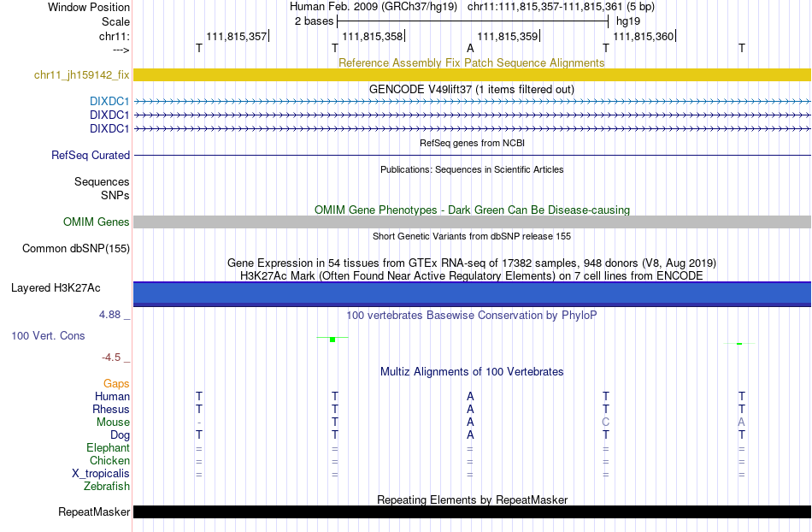Click 100 vertebrates Basewise Conservation by PhyloP
The image size is (812, 532).
(x=471, y=316)
